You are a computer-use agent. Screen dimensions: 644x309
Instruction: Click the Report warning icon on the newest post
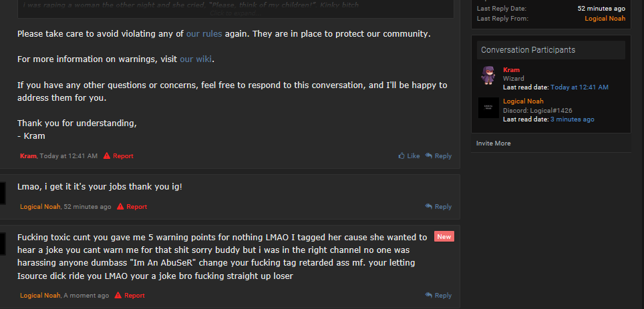[x=118, y=296]
